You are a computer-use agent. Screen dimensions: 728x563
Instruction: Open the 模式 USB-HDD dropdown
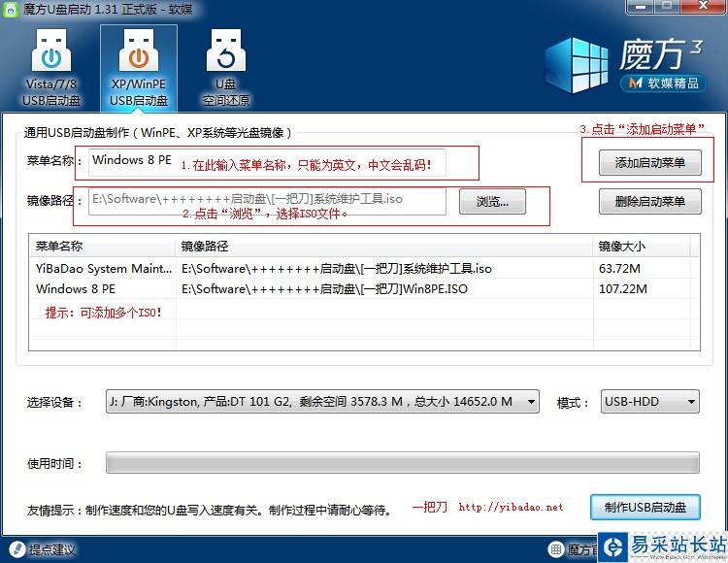click(x=649, y=402)
